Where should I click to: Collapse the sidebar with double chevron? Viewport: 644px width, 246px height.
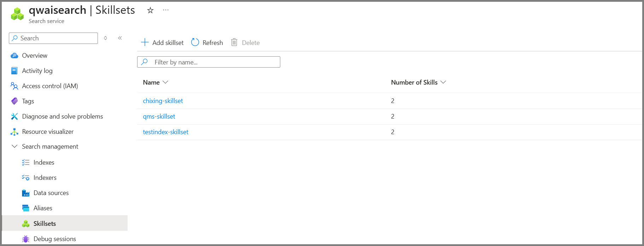(x=120, y=38)
